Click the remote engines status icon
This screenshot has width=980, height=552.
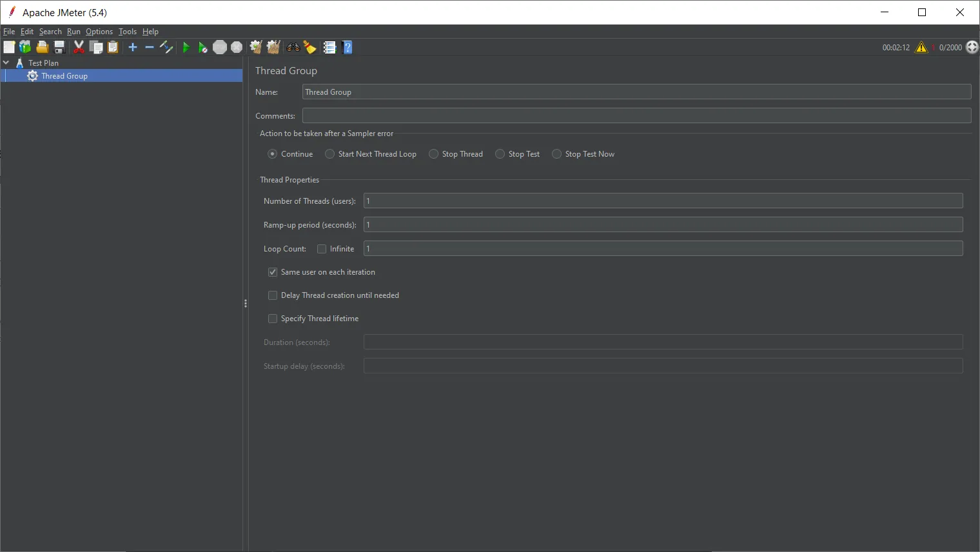tap(972, 47)
